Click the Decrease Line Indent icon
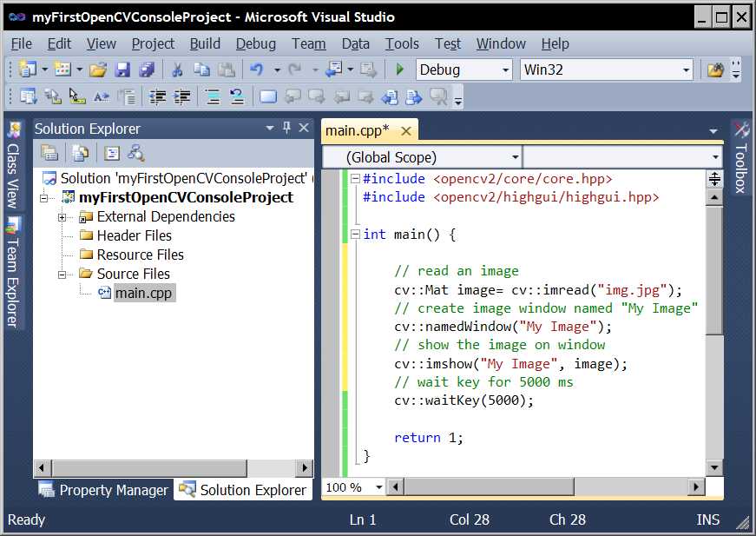This screenshot has width=756, height=536. [x=158, y=97]
